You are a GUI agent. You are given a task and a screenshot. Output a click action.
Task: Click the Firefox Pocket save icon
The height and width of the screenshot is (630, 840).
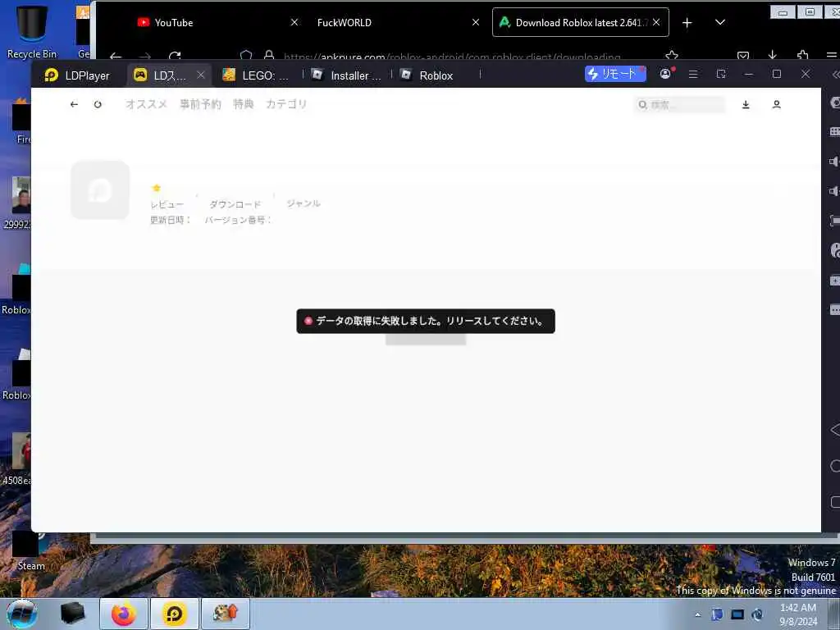click(x=743, y=55)
